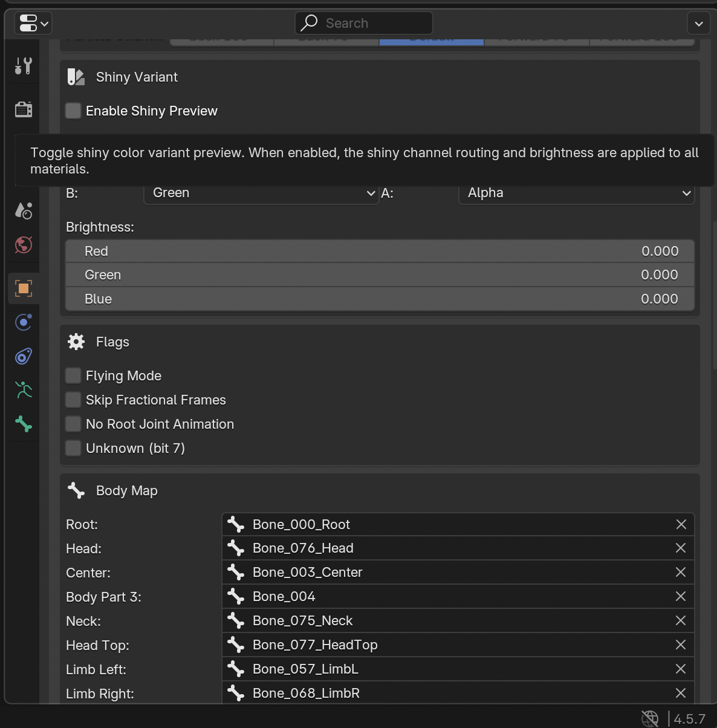
Task: Check Skip Fractional Frames
Action: point(73,400)
